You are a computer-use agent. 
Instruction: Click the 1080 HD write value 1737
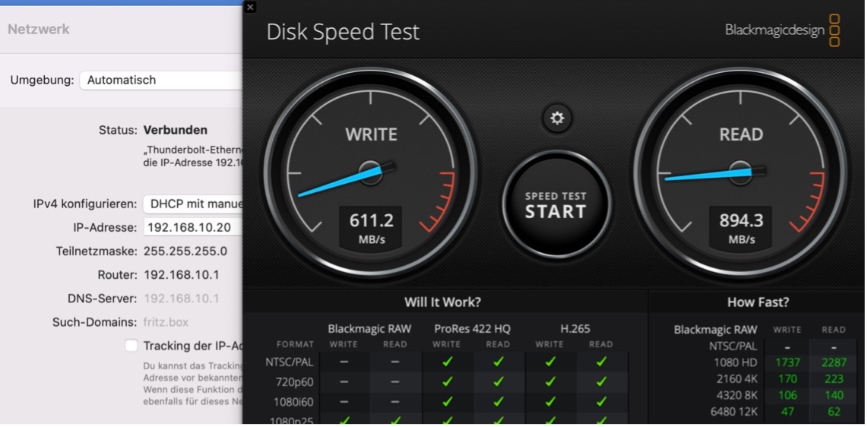(787, 362)
